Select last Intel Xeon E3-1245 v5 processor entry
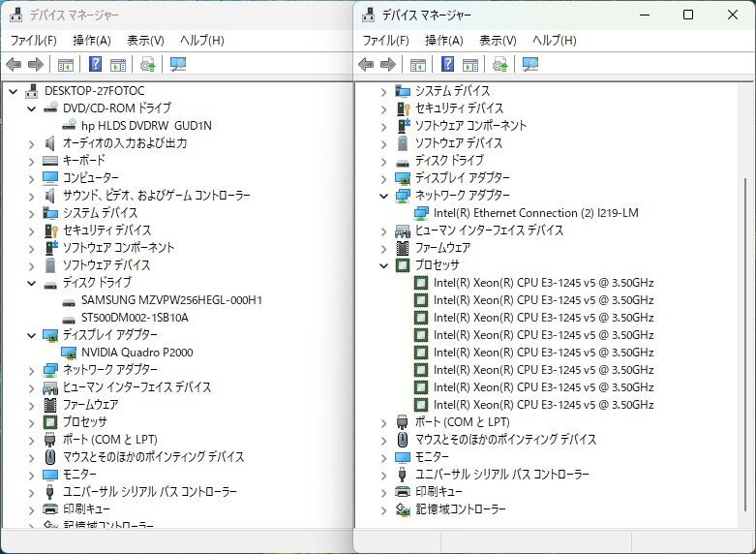The image size is (756, 554). point(544,405)
